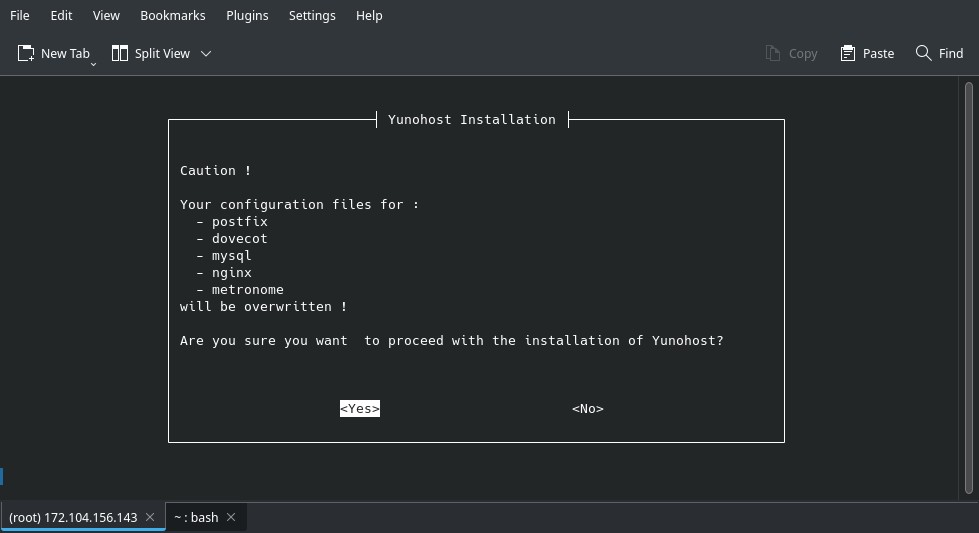Click the New Tab toolbar icon
Viewport: 979px width, 533px height.
26,53
